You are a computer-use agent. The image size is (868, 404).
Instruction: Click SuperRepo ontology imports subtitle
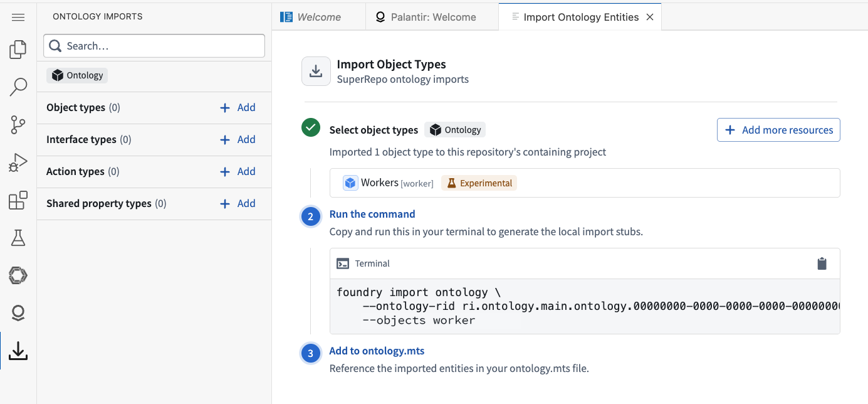point(403,79)
